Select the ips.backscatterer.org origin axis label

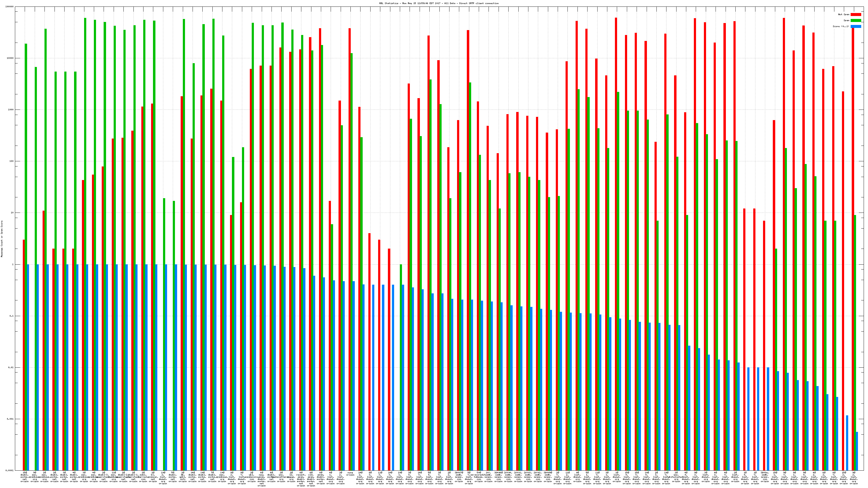point(281,477)
